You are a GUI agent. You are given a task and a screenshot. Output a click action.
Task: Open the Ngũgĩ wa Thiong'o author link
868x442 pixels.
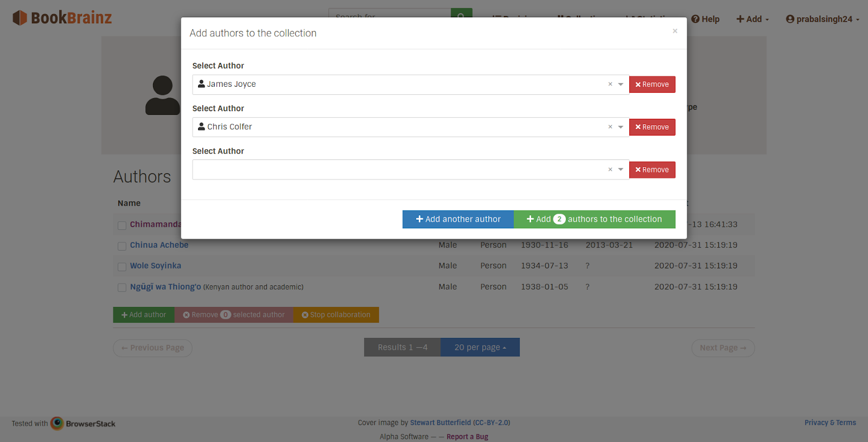pos(165,286)
